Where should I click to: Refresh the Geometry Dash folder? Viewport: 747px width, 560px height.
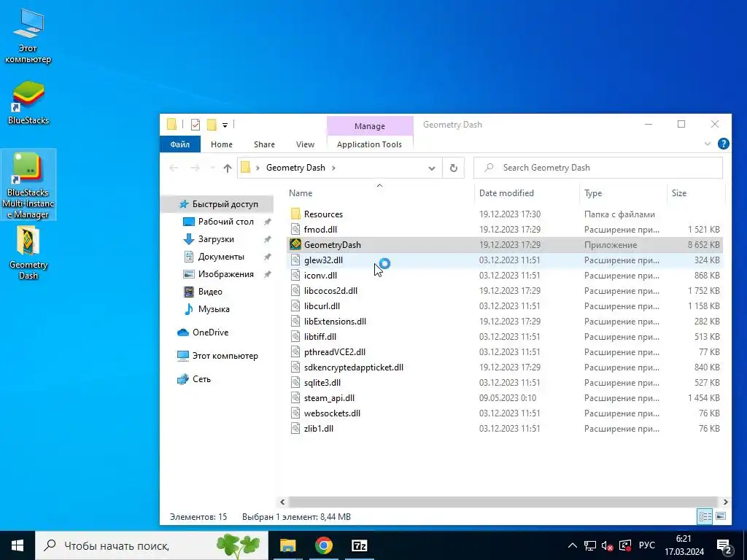454,168
